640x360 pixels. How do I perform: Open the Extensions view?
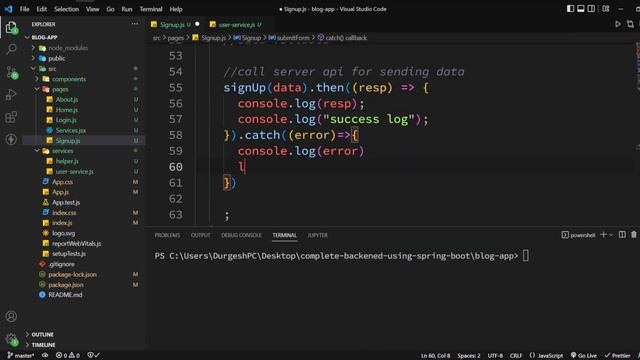point(11,117)
